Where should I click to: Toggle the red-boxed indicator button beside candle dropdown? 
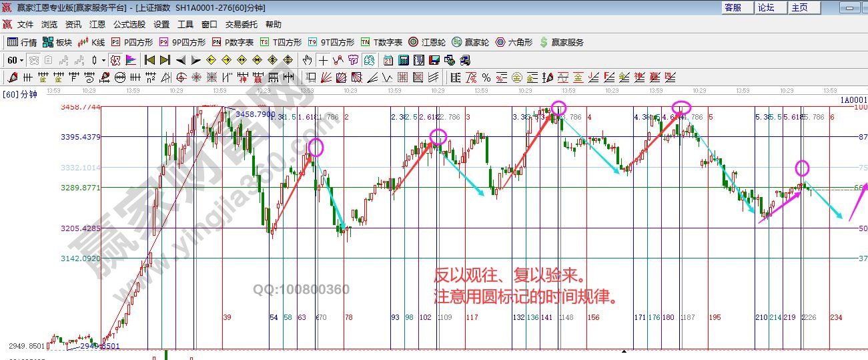(115, 60)
